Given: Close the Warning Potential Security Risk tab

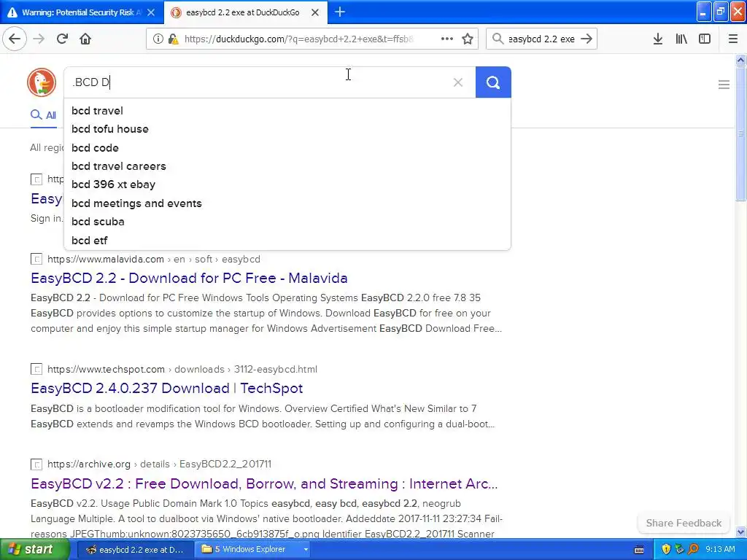Looking at the screenshot, I should click(x=151, y=12).
